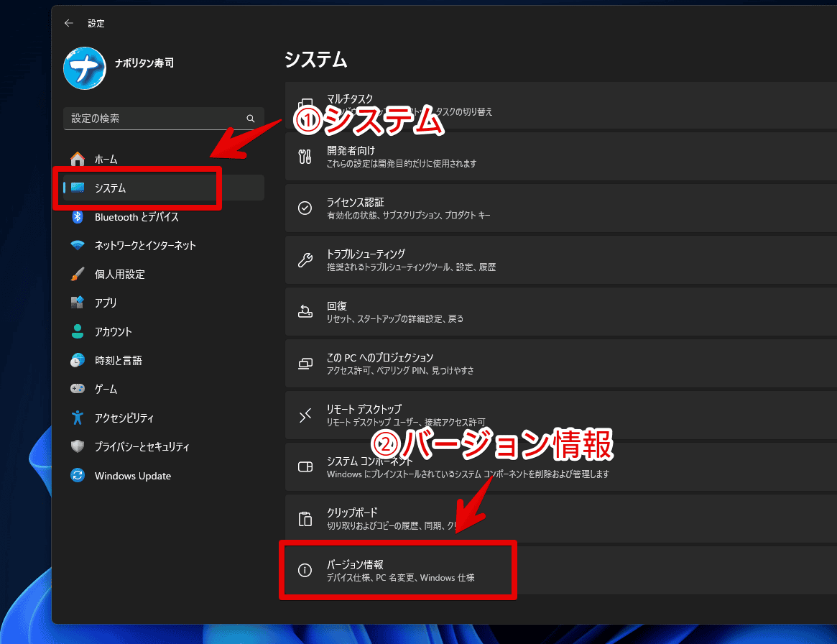
Task: Go to ネットワークとインターネット
Action: 163,245
